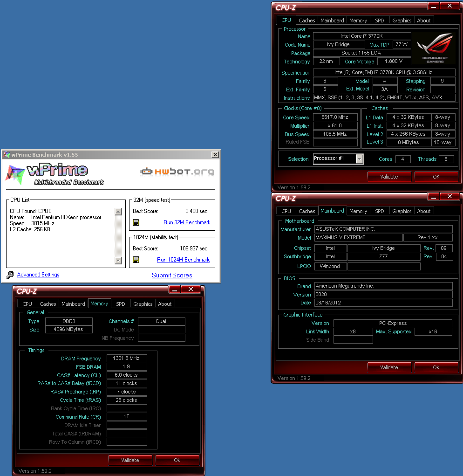
Task: Switch to Caches tab in top CPU-Z window
Action: 307,21
